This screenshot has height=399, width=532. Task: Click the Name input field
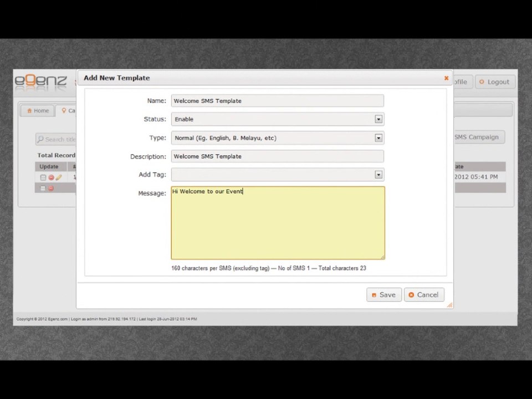tap(278, 101)
